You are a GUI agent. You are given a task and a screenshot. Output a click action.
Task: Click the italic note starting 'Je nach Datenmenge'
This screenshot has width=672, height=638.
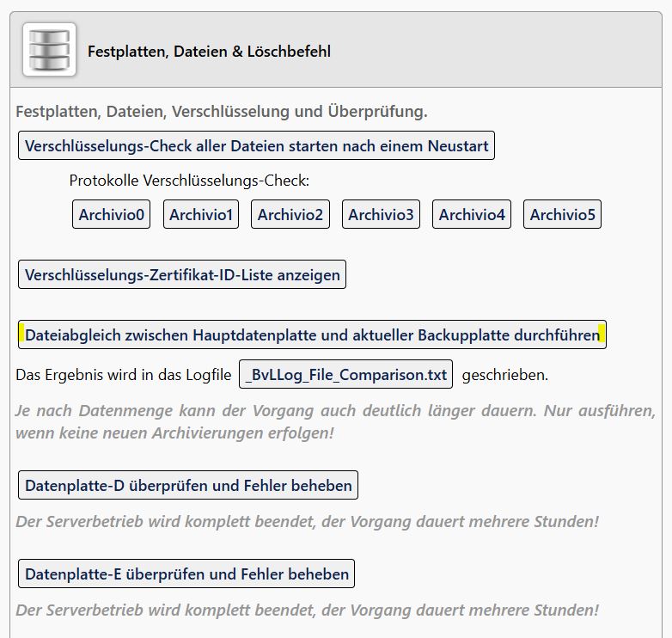click(x=335, y=421)
